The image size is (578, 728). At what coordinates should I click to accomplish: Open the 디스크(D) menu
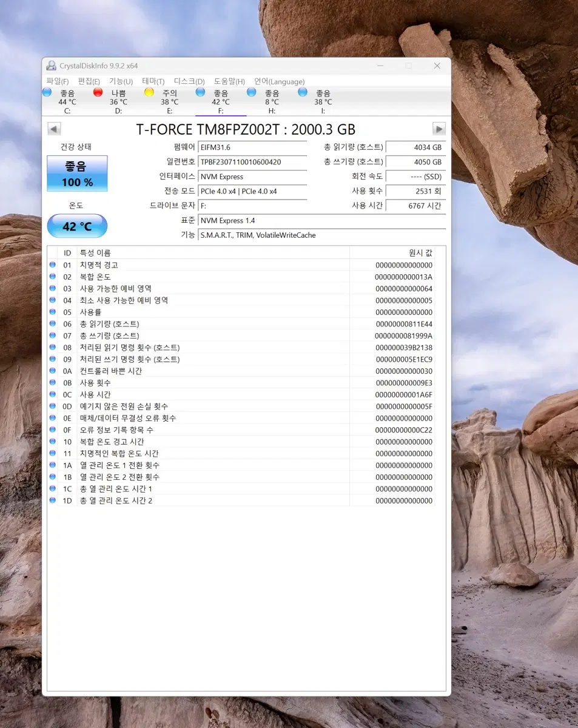189,81
